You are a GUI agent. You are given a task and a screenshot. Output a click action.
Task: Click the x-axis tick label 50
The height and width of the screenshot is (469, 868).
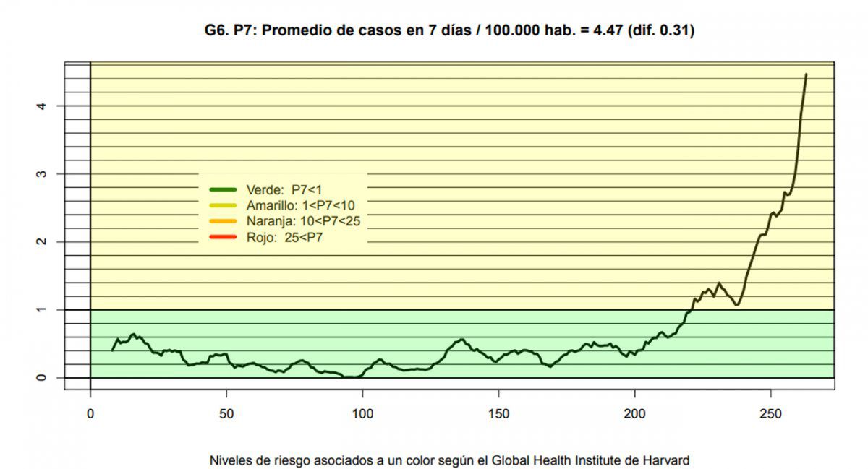coord(226,414)
